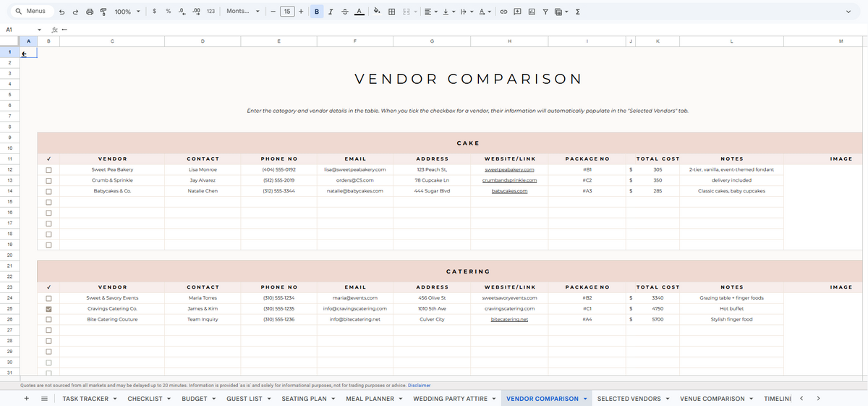The width and height of the screenshot is (868, 406).
Task: Open the text rotation dropdown
Action: pyautogui.click(x=485, y=12)
